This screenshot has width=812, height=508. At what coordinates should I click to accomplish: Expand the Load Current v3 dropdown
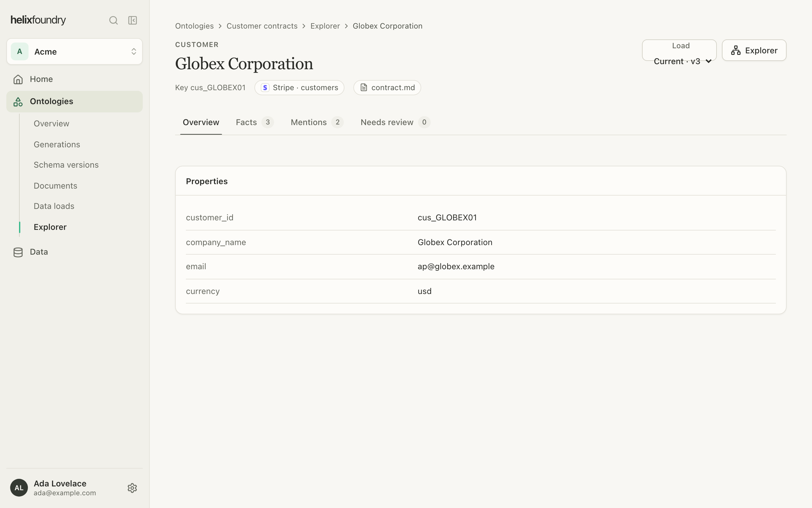tap(679, 50)
